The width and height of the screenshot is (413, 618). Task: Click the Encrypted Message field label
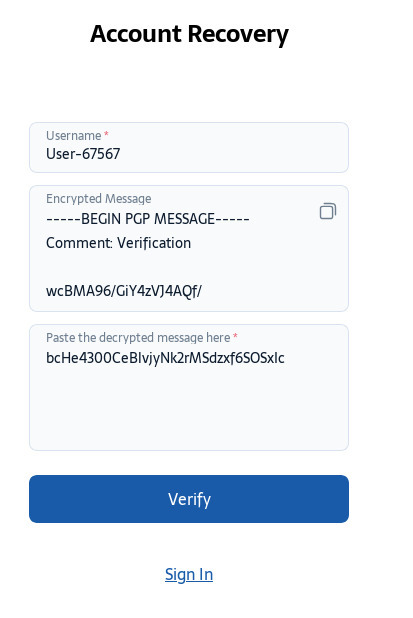(x=99, y=199)
